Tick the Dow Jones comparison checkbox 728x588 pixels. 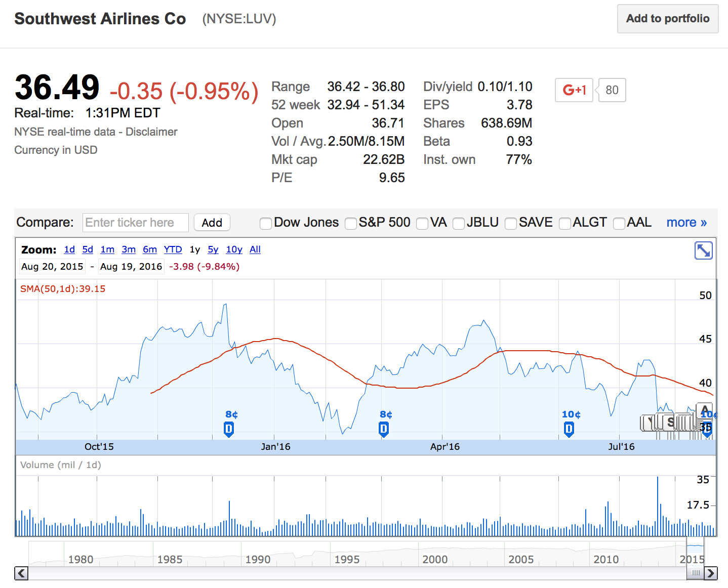265,223
